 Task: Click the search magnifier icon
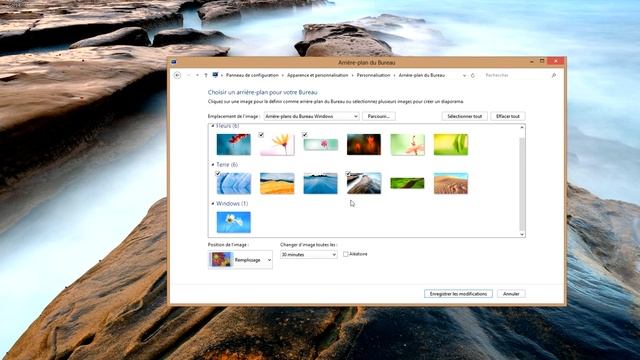tap(553, 76)
